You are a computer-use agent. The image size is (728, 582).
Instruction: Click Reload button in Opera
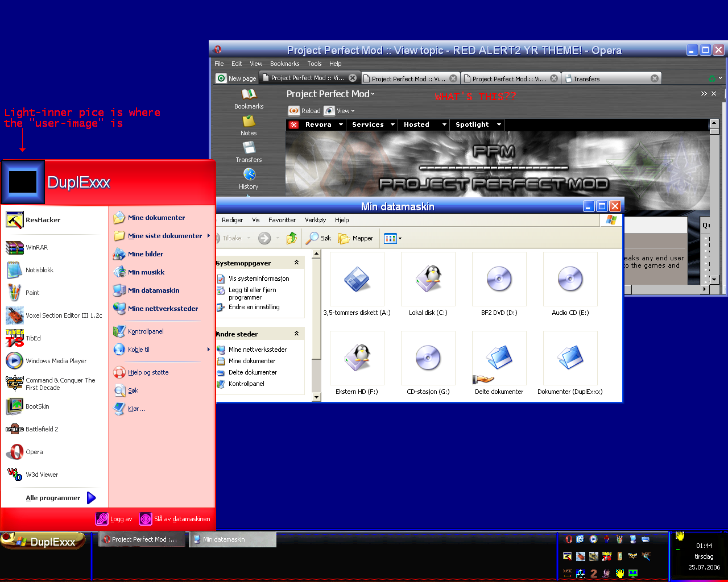point(305,111)
